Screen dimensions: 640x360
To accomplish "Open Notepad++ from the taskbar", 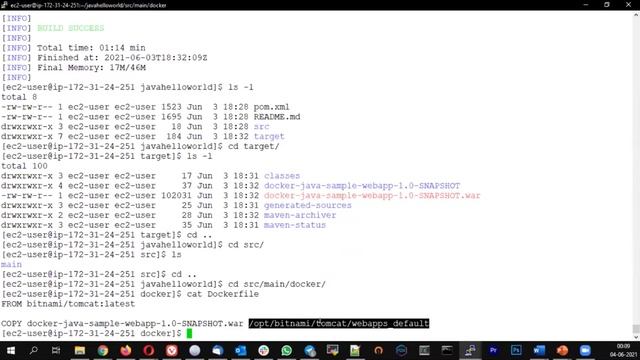I will (x=355, y=350).
